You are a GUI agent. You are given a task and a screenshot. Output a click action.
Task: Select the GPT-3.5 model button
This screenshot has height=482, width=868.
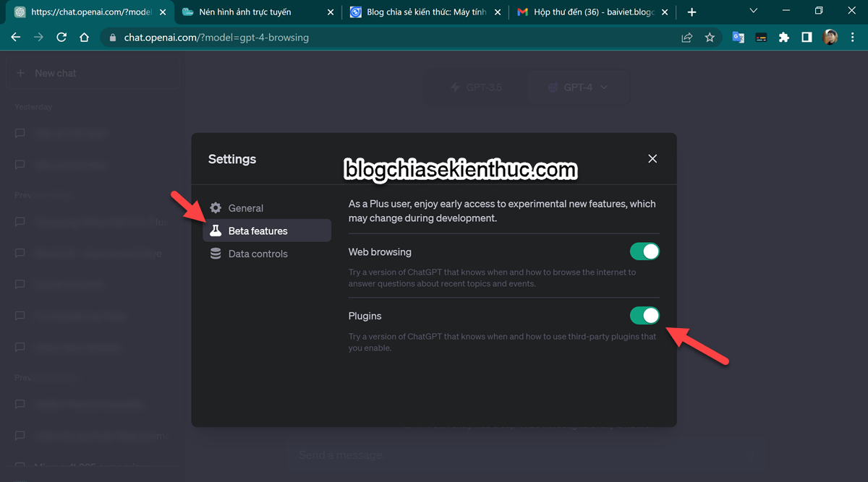click(476, 87)
